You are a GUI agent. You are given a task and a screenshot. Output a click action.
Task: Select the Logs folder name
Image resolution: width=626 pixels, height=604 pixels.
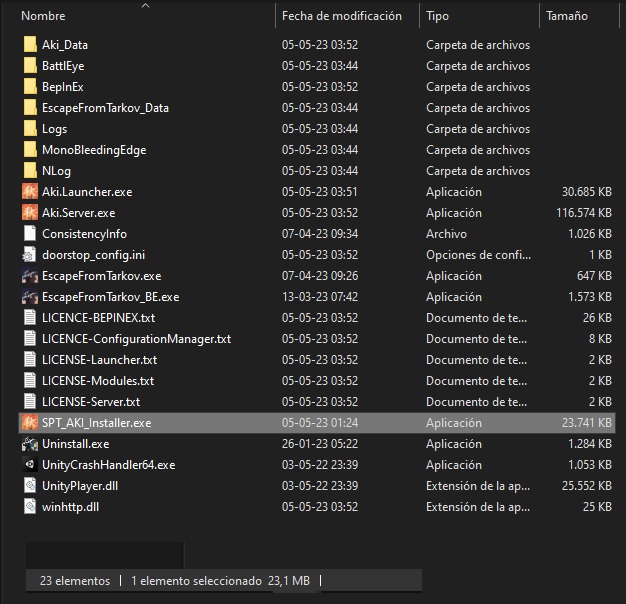point(55,129)
